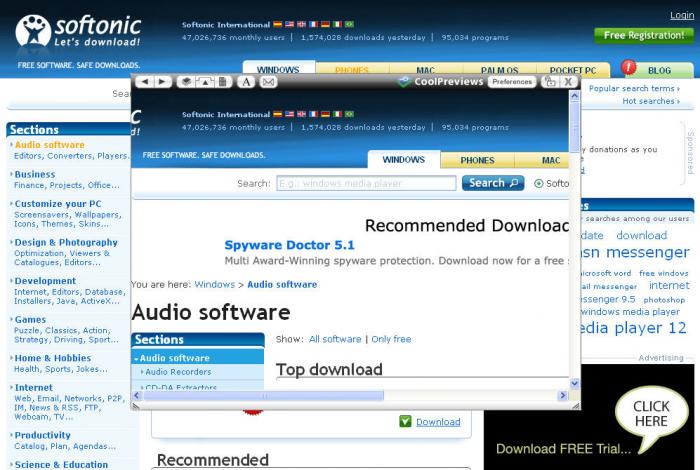The height and width of the screenshot is (470, 700).
Task: Click red info icon beside BLOG
Action: point(629,67)
